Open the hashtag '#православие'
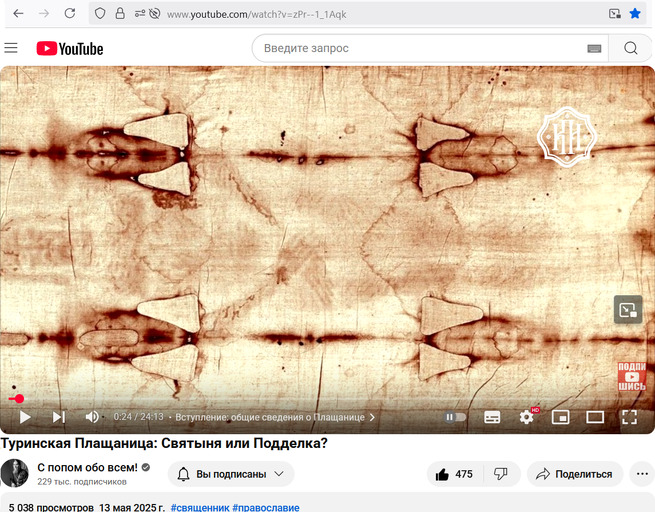Screen dimensions: 655x512 coord(266,507)
